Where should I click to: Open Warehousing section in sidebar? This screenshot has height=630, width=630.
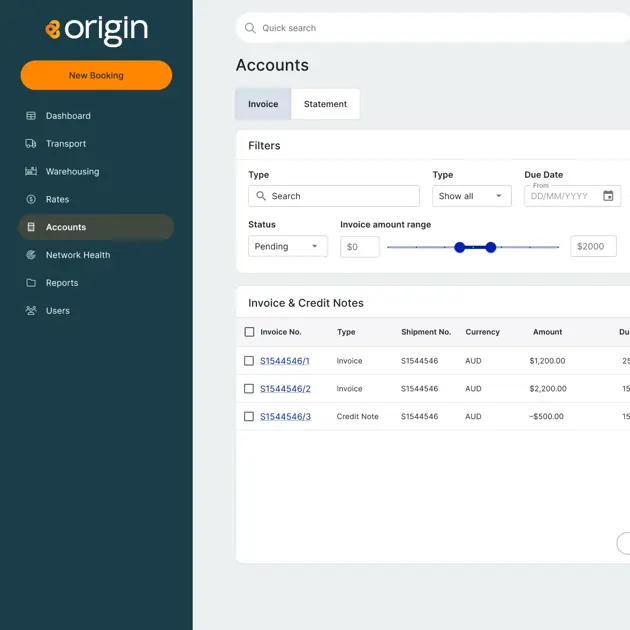pyautogui.click(x=72, y=172)
